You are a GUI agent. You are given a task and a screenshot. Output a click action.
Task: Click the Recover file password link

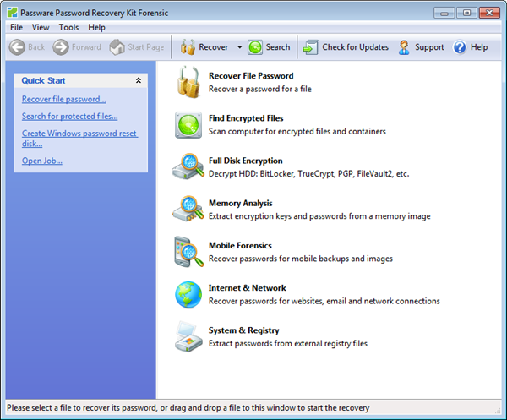tap(63, 99)
